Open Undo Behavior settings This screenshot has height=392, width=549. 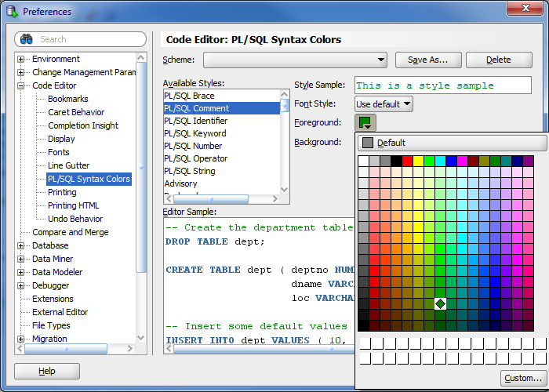75,219
